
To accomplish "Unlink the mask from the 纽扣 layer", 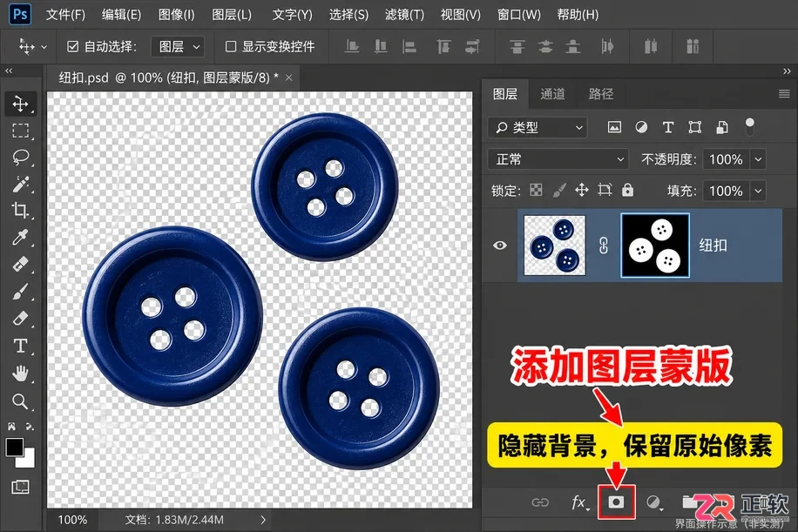I will [604, 246].
